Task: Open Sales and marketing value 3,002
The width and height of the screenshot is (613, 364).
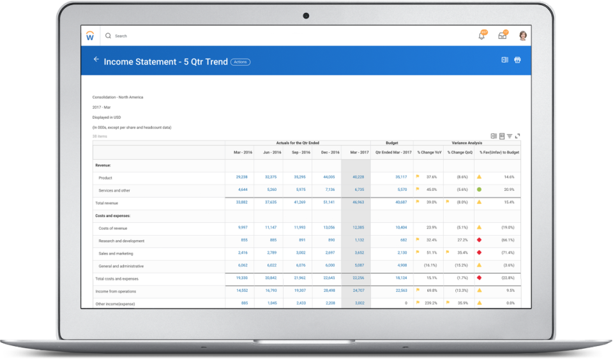Action: point(301,253)
